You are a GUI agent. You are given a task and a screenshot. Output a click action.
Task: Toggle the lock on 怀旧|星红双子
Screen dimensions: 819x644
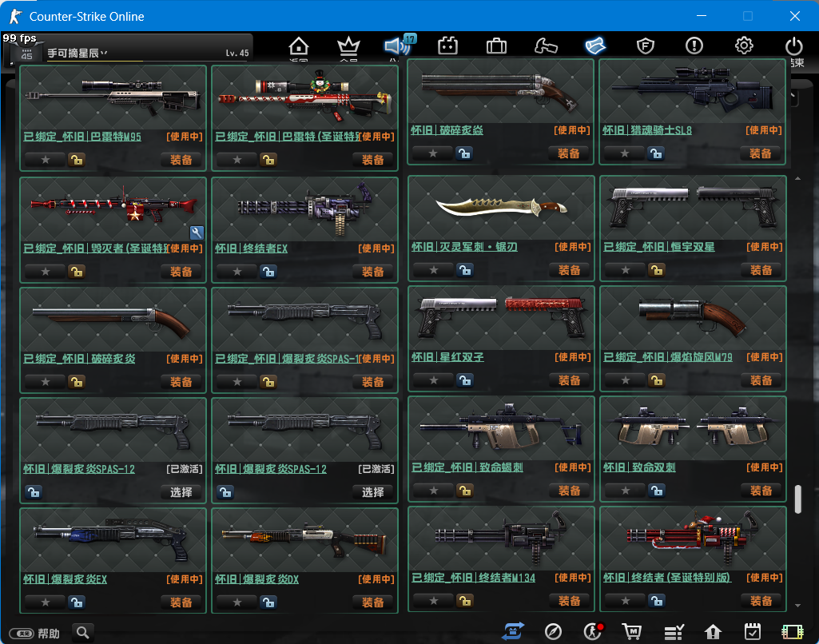(465, 380)
